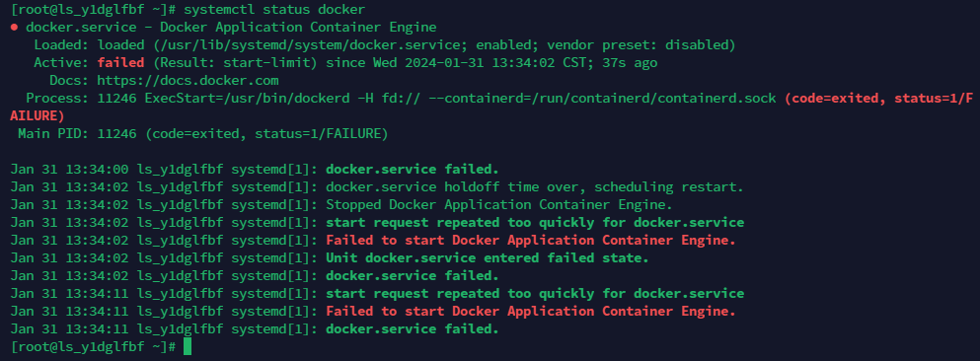Click the green terminal cursor block
This screenshot has width=980, height=361.
pyautogui.click(x=188, y=346)
